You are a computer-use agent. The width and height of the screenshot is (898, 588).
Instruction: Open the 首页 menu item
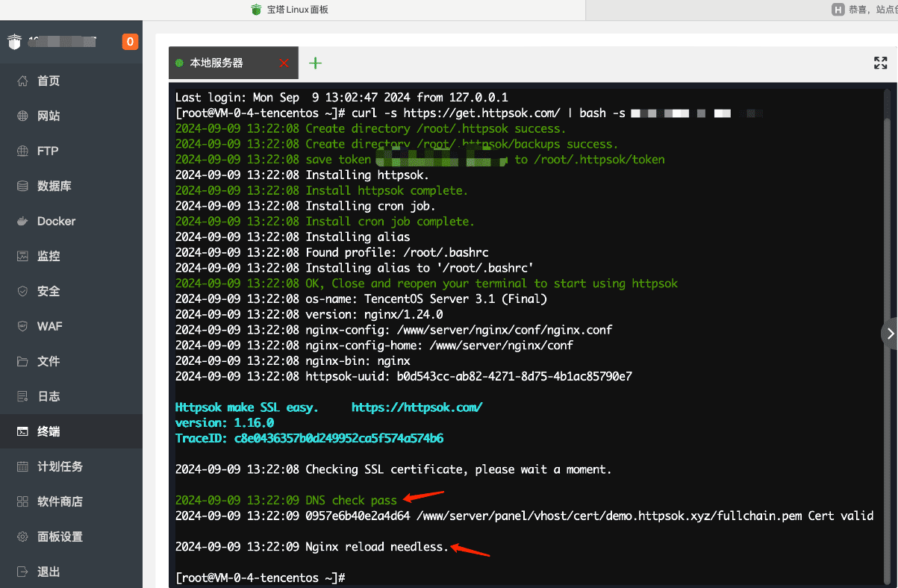point(71,81)
